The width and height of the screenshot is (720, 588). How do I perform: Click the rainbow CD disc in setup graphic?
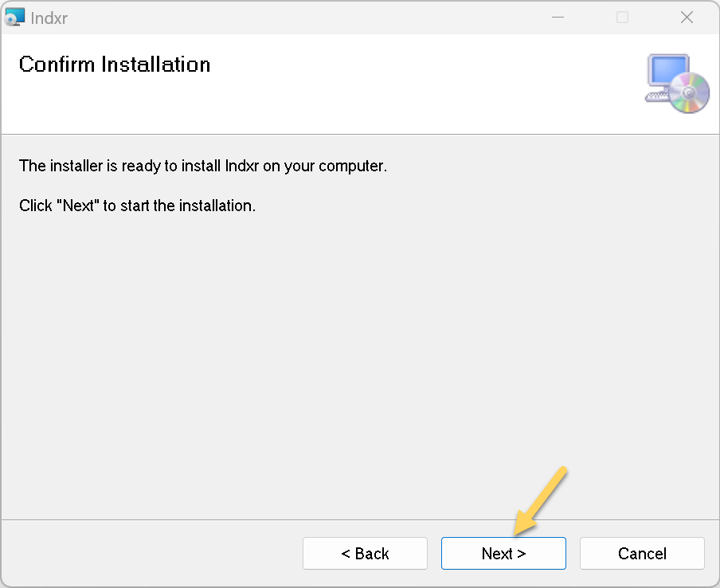[x=689, y=92]
